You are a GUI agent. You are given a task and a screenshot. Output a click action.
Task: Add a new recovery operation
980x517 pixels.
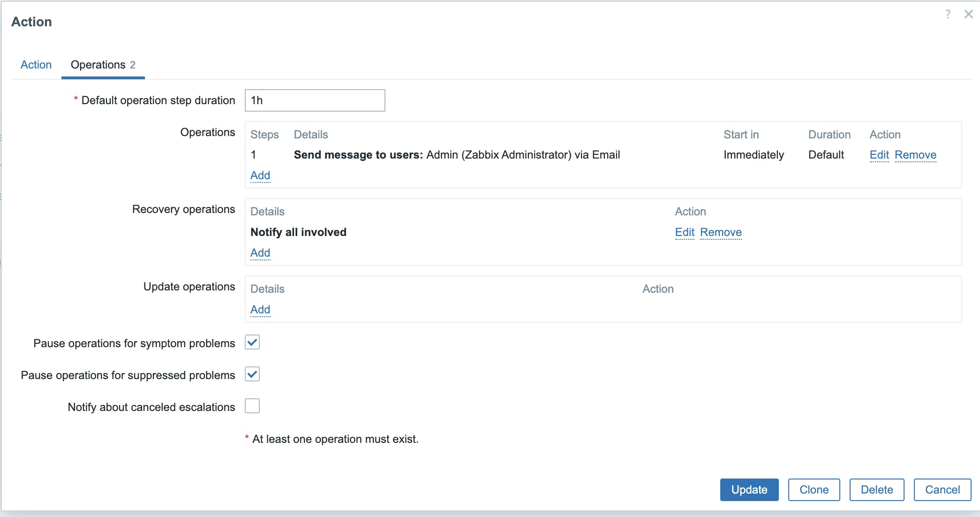[260, 253]
